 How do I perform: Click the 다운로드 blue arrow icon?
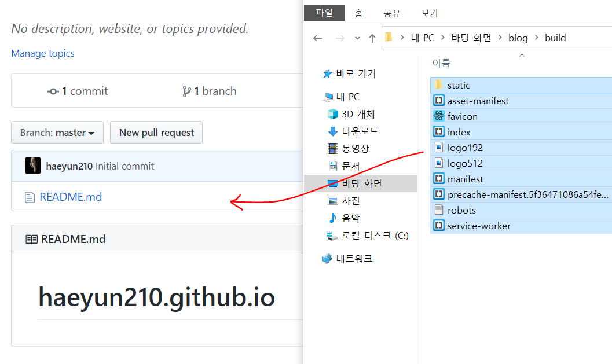click(x=332, y=131)
